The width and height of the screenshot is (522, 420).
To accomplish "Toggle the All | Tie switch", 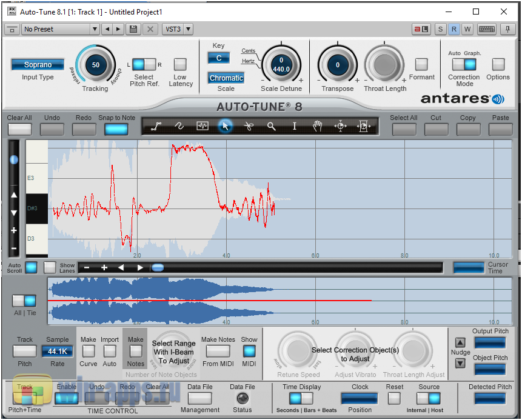I will click(24, 301).
